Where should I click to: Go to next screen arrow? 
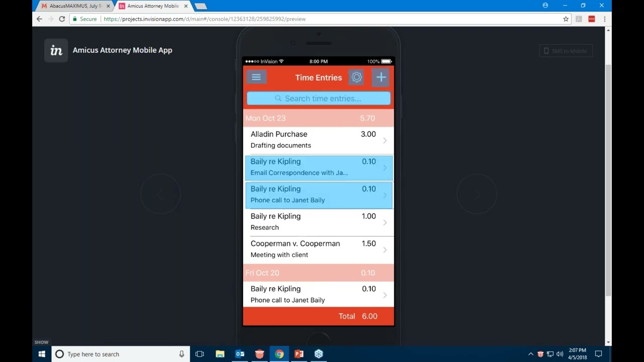[x=476, y=194]
